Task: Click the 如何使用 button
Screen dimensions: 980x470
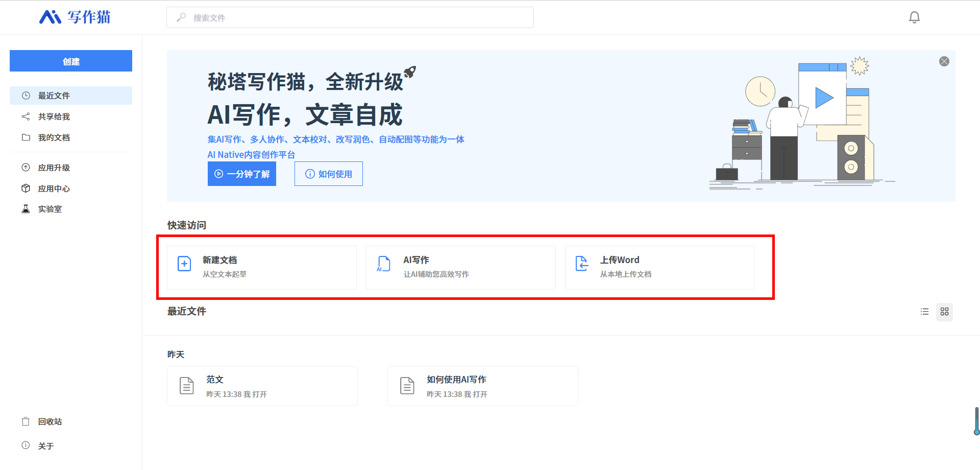Action: 329,174
